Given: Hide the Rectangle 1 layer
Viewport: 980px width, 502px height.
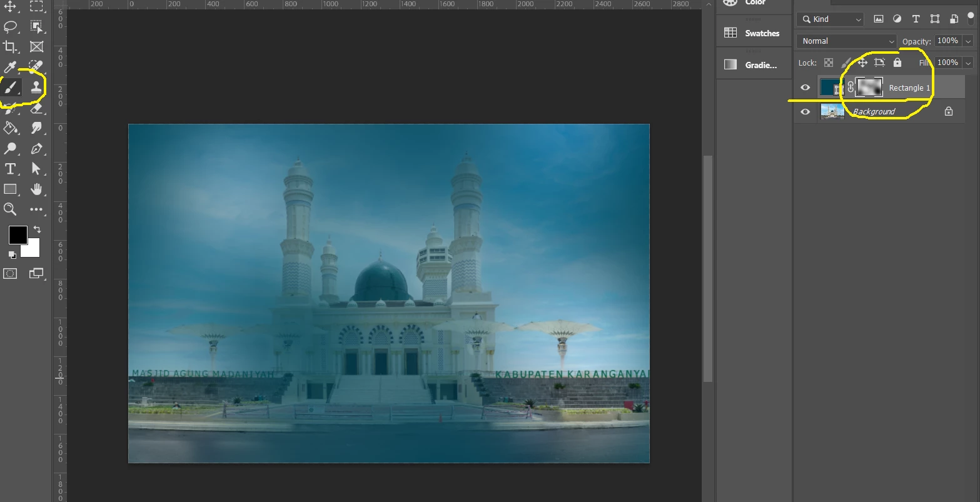Looking at the screenshot, I should coord(806,88).
